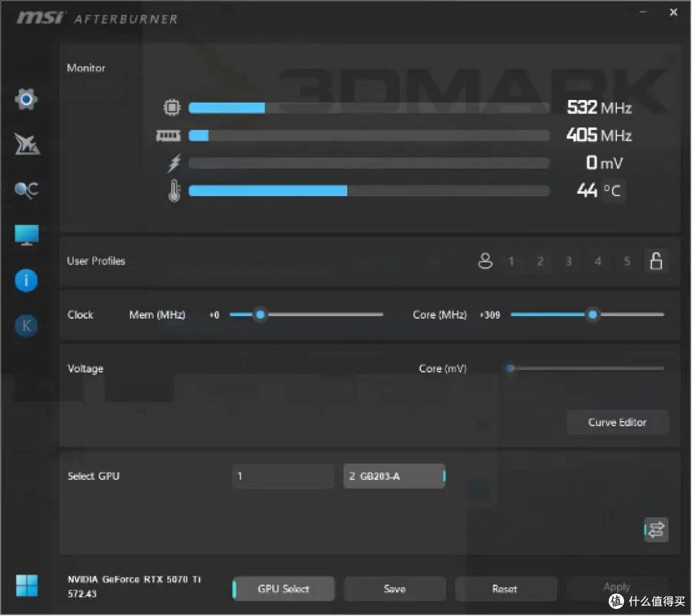Open the hardware monitor display icon
Viewport: 692px width, 616px height.
click(x=26, y=235)
